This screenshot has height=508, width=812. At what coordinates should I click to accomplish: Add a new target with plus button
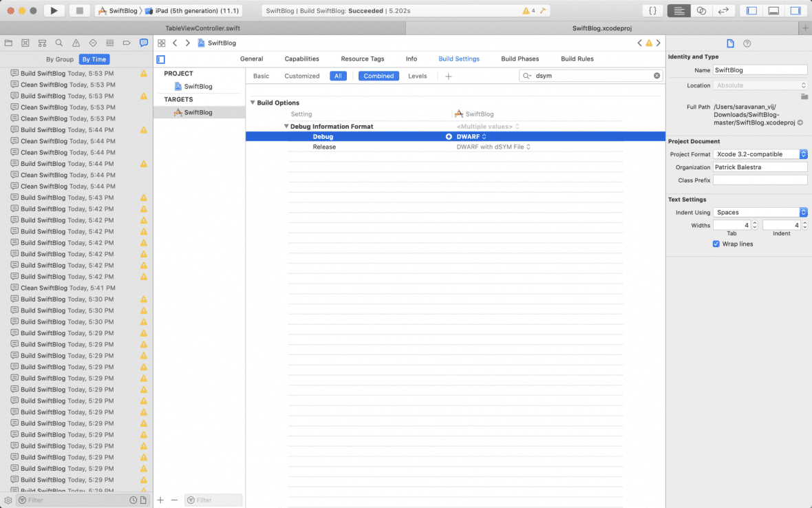click(x=160, y=500)
